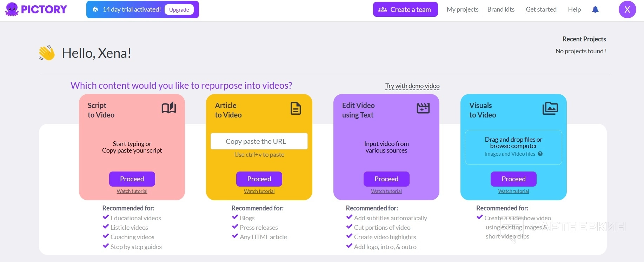Click the trial flame icon
The image size is (644, 262).
pos(95,9)
